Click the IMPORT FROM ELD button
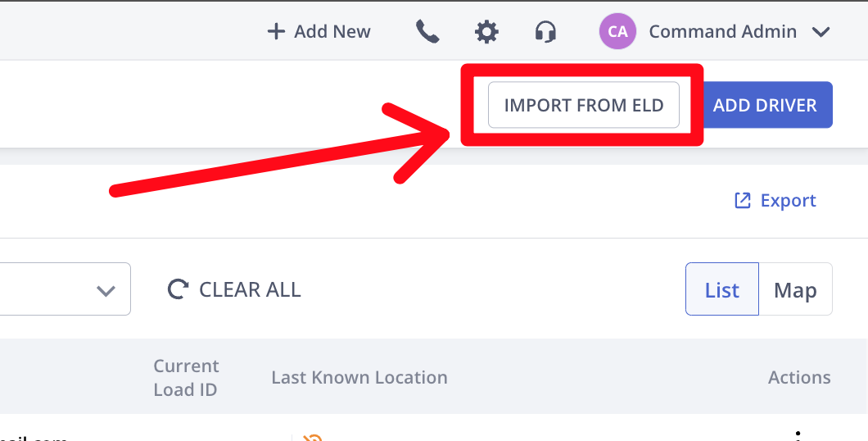868x441 pixels. tap(584, 105)
